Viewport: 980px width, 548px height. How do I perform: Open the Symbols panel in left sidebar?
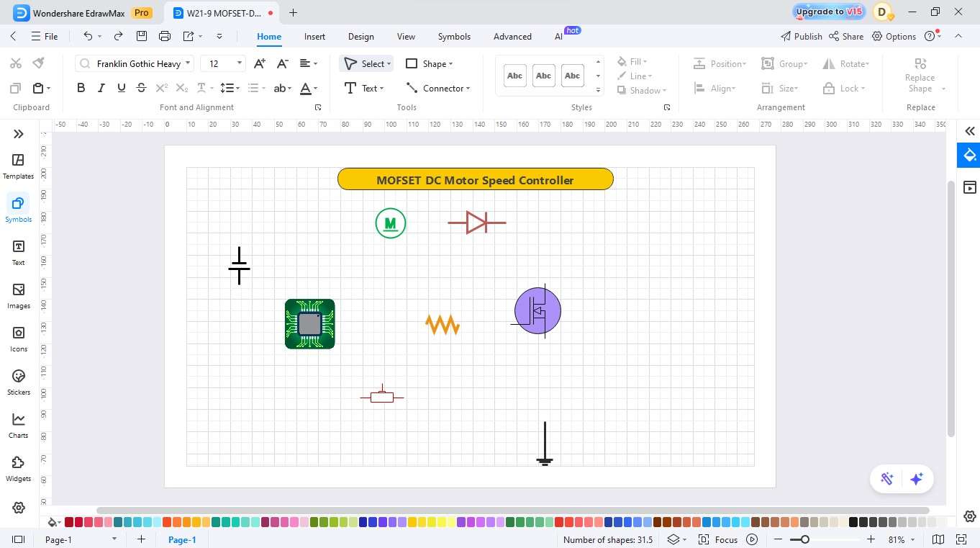18,209
